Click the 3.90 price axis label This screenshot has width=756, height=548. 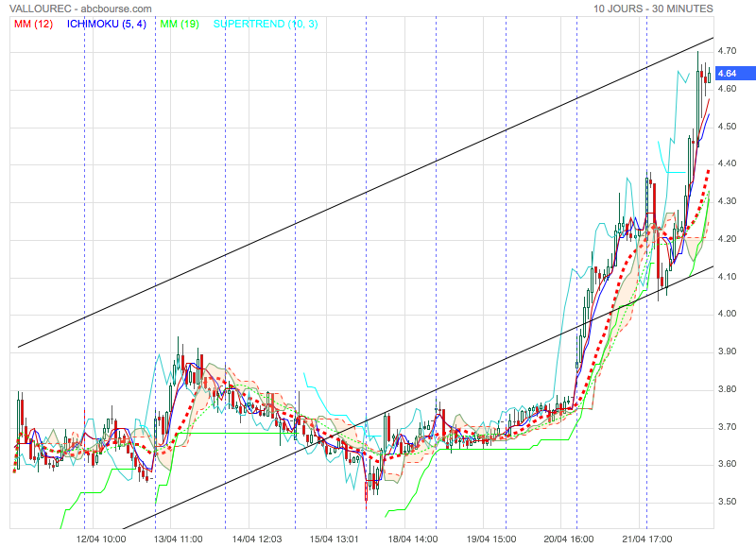pyautogui.click(x=727, y=351)
